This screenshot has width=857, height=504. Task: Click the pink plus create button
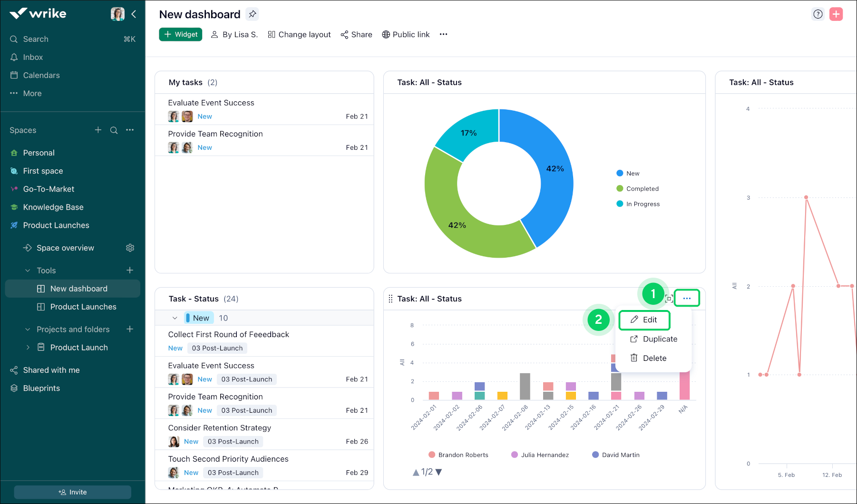836,14
